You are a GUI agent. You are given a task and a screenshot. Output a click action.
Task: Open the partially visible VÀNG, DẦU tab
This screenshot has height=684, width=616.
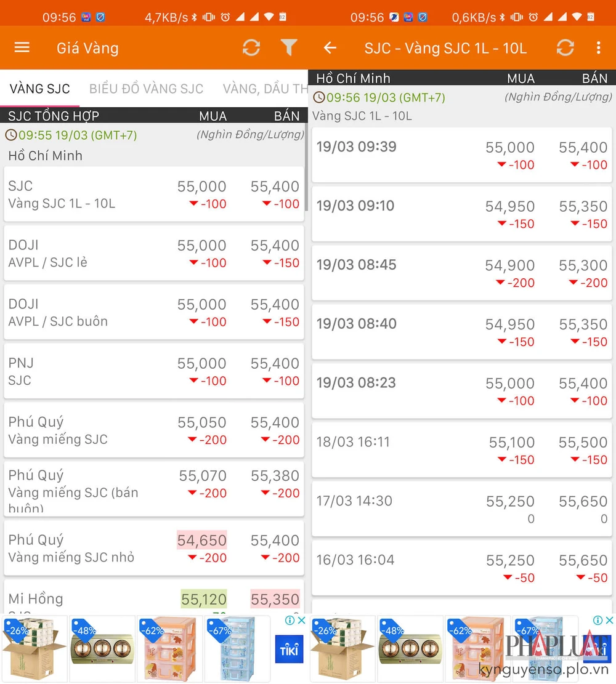265,89
